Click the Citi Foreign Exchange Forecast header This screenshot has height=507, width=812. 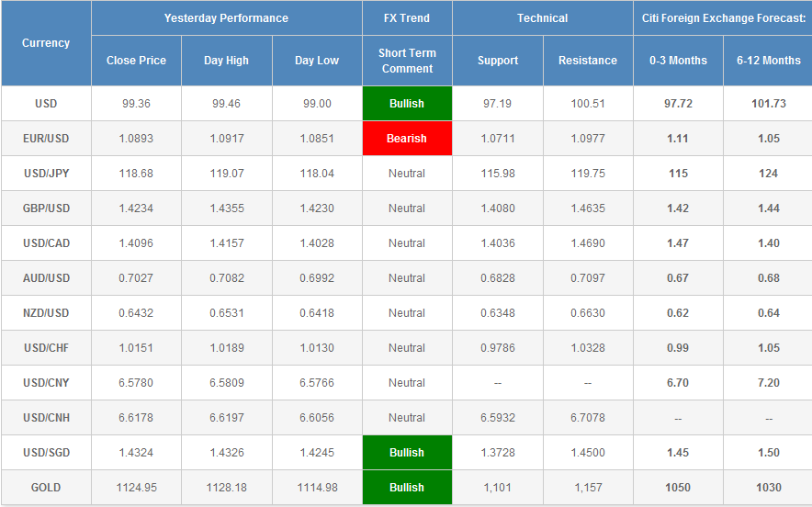coord(723,18)
